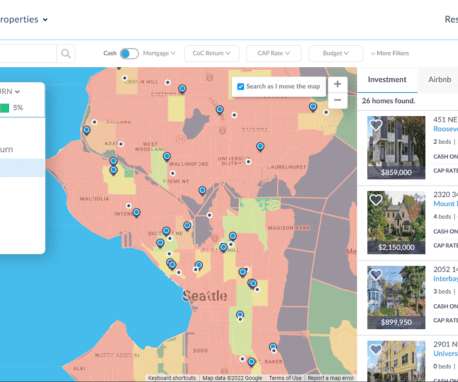Click the address search input field

[28, 53]
